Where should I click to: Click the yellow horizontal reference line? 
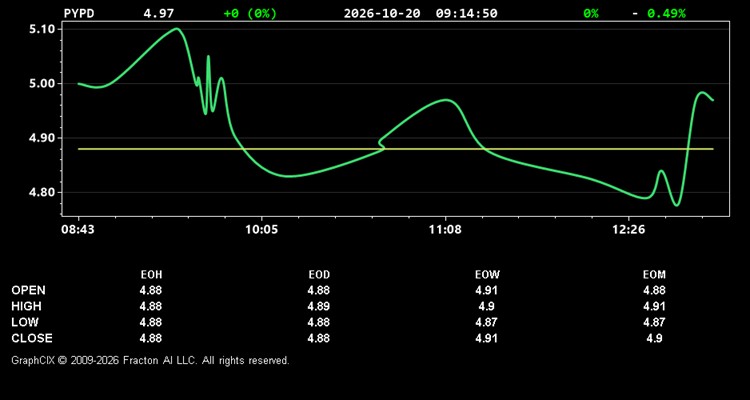click(396, 149)
